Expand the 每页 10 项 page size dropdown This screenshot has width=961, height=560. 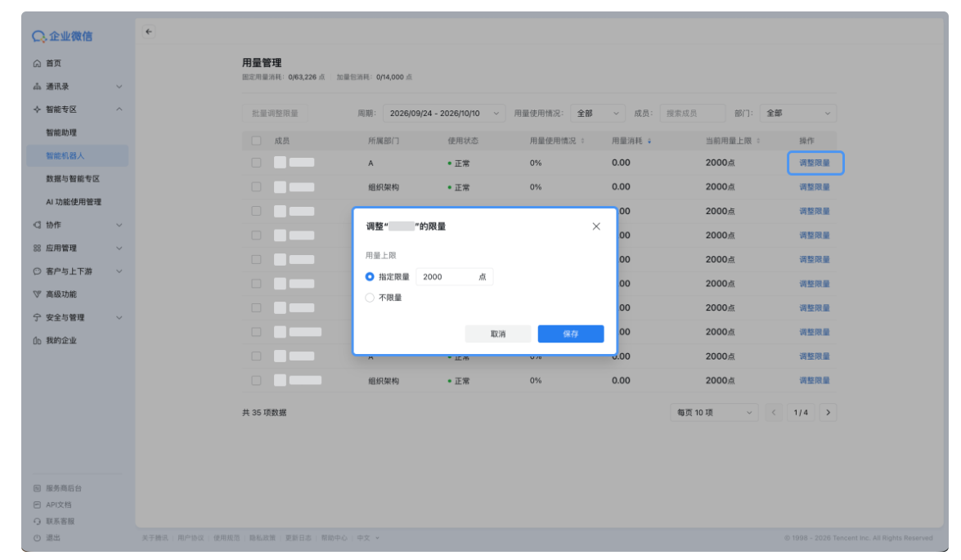tap(714, 412)
